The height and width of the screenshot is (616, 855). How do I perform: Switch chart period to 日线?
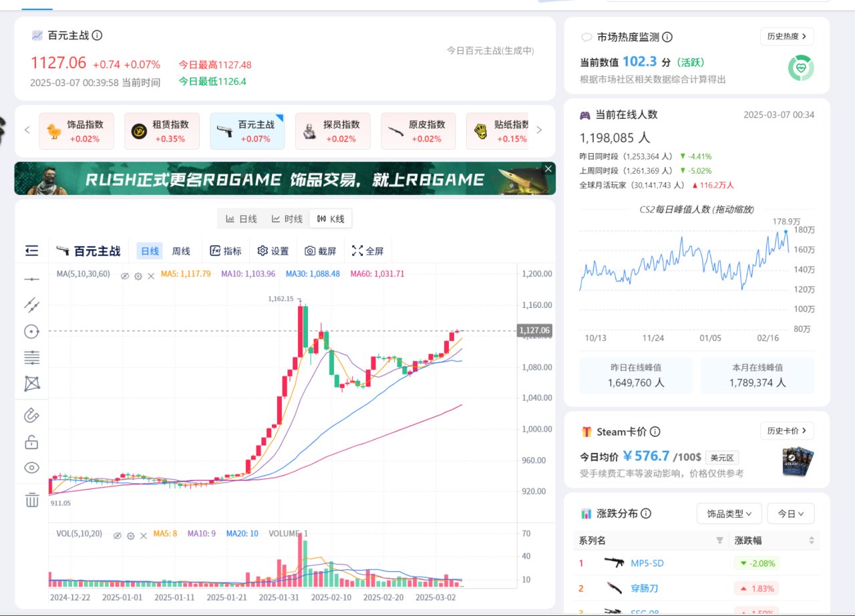tap(150, 251)
